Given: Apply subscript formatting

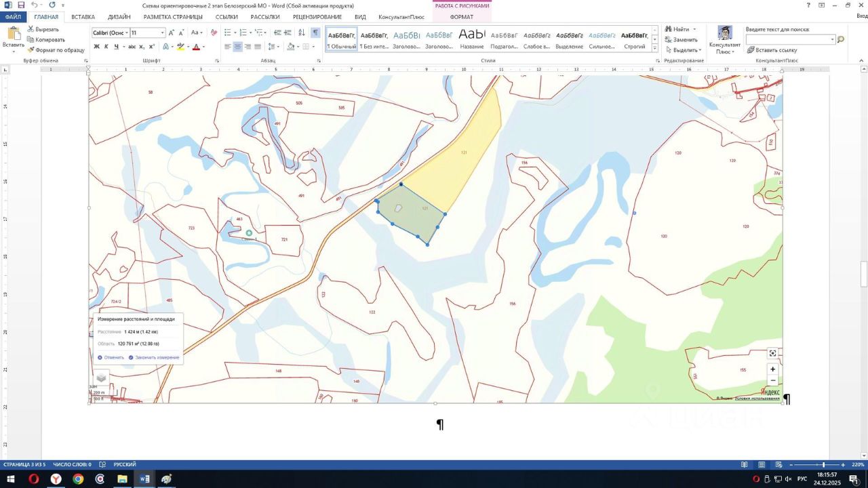Looking at the screenshot, I should tap(142, 47).
